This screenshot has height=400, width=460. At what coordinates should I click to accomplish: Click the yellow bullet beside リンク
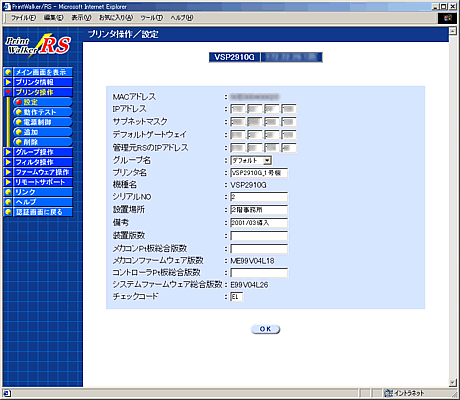pyautogui.click(x=8, y=192)
